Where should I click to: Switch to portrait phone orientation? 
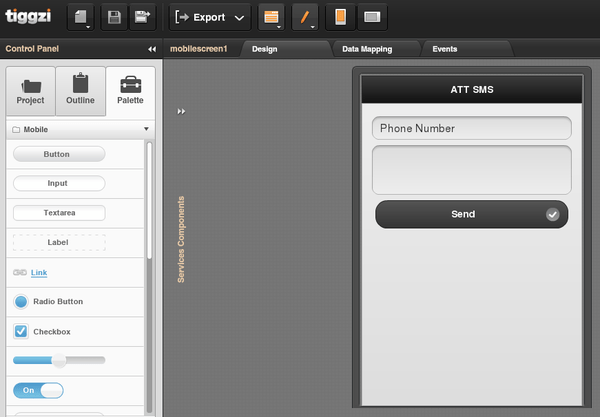point(341,17)
